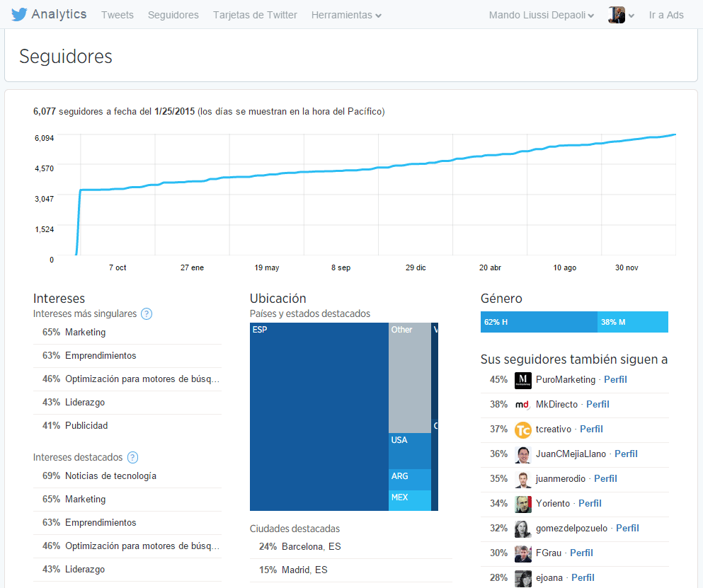Click the Twitter bird logo
The width and height of the screenshot is (703, 588).
click(19, 14)
